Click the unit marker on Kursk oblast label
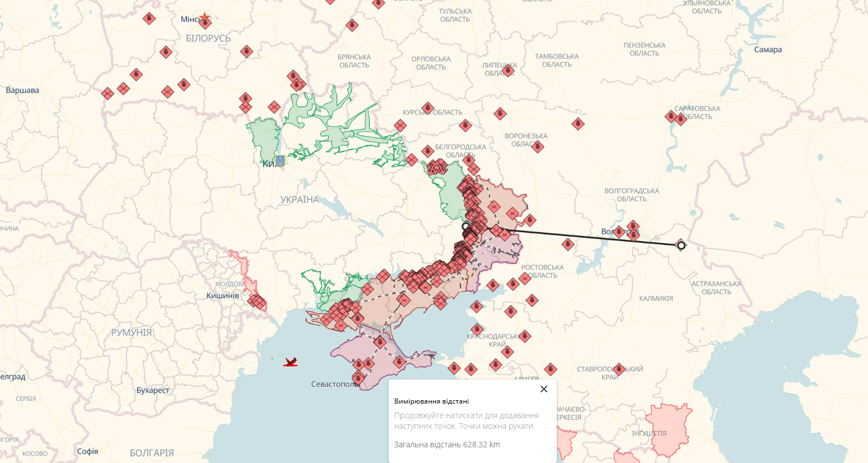 [428, 108]
